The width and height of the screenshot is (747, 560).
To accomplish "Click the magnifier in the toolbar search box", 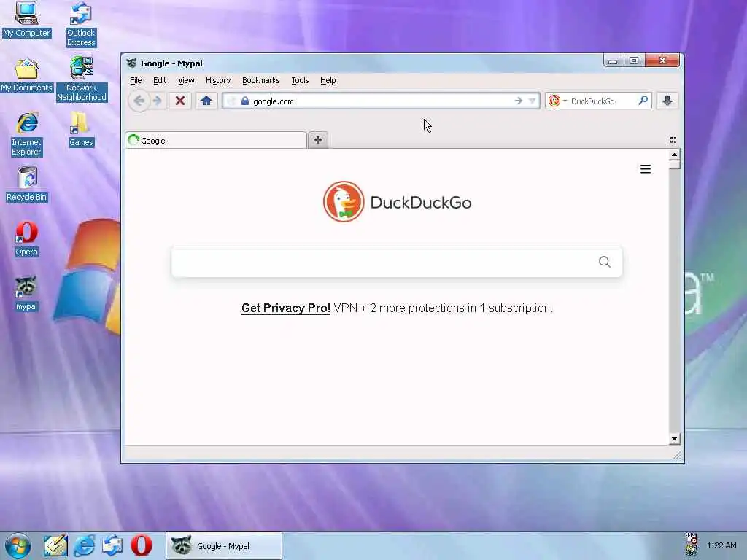I will click(x=643, y=101).
